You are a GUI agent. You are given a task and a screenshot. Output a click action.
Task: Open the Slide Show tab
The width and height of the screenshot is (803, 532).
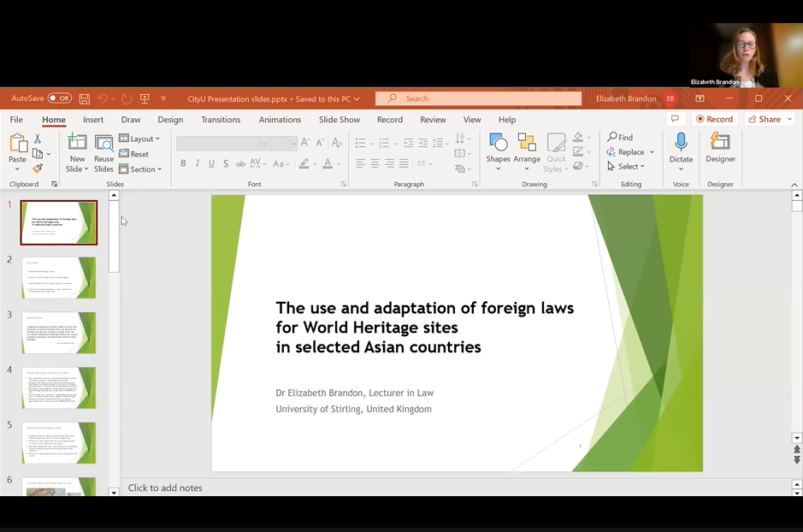pyautogui.click(x=339, y=120)
